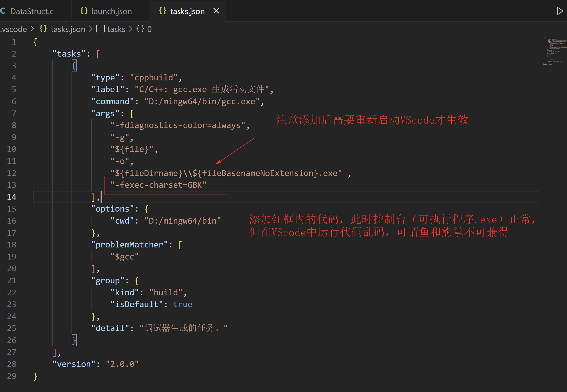Viewport: 567px width, 392px height.
Task: Open .vscode folder in breadcrumb
Action: (14, 29)
